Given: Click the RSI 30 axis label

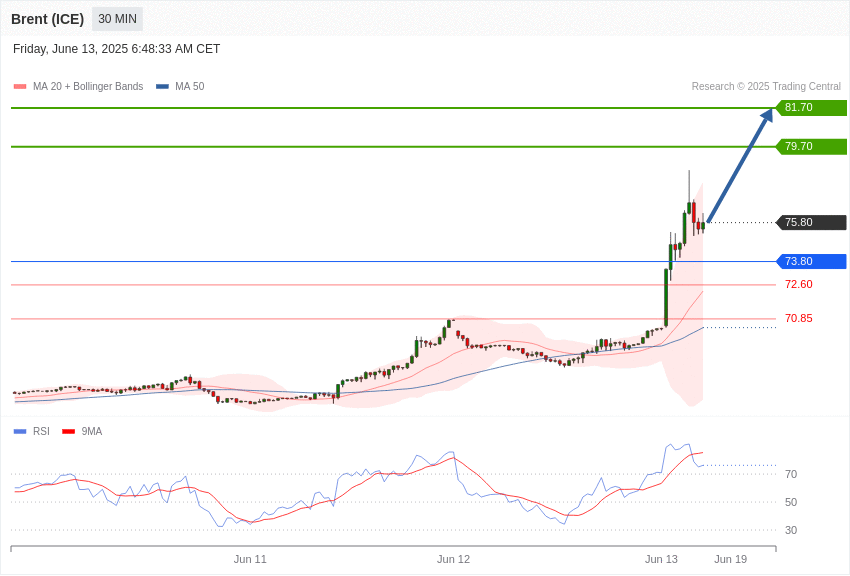Looking at the screenshot, I should click(x=791, y=530).
